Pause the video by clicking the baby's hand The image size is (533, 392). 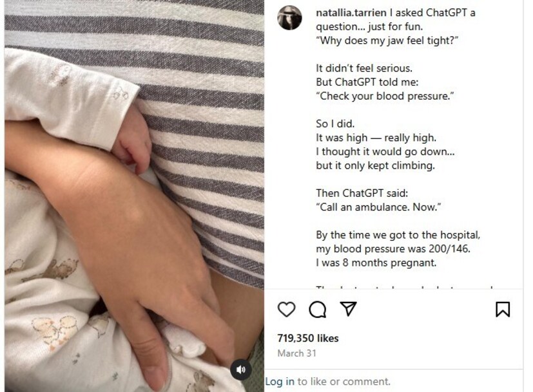point(133,139)
